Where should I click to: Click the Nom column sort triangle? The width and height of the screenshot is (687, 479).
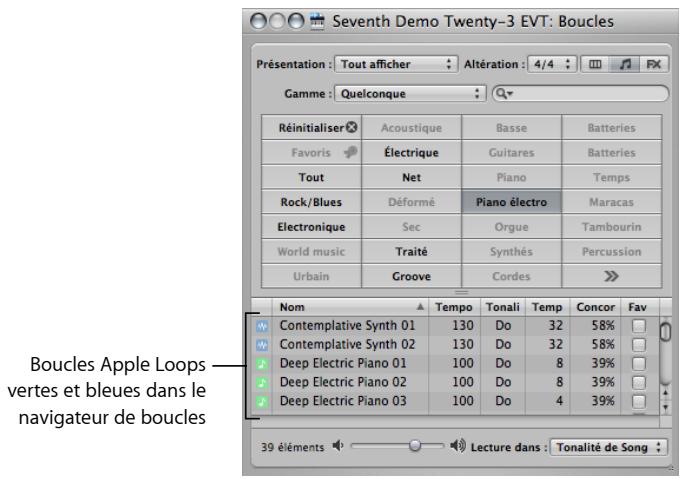point(420,307)
